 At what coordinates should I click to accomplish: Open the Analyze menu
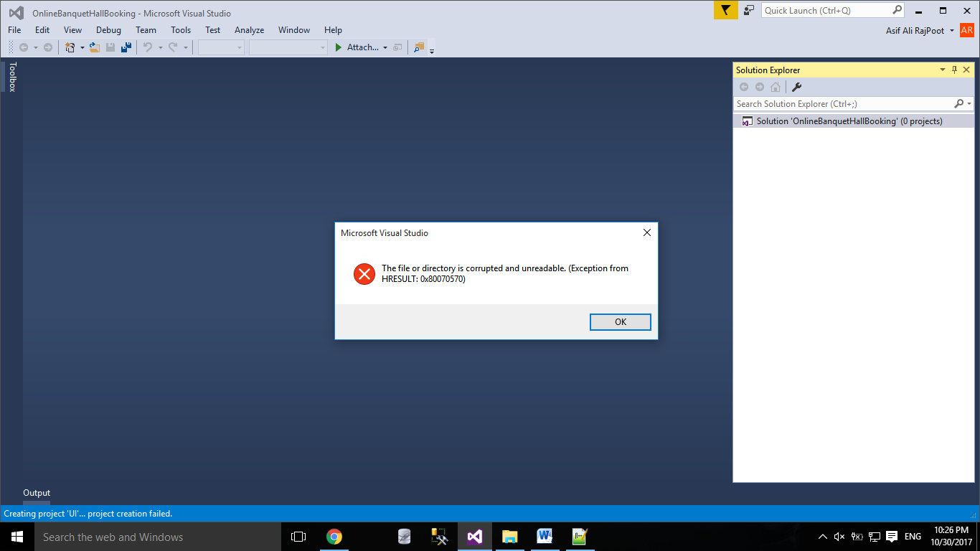tap(249, 30)
